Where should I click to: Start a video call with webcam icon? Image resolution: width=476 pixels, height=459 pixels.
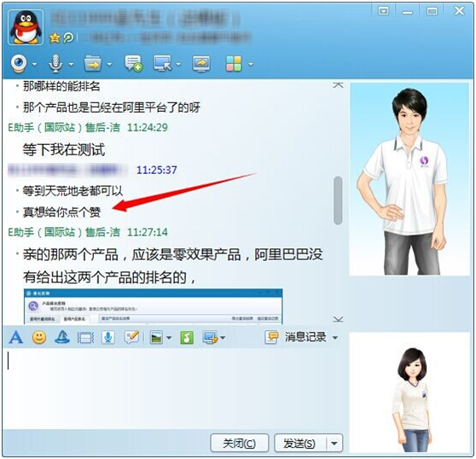click(19, 64)
